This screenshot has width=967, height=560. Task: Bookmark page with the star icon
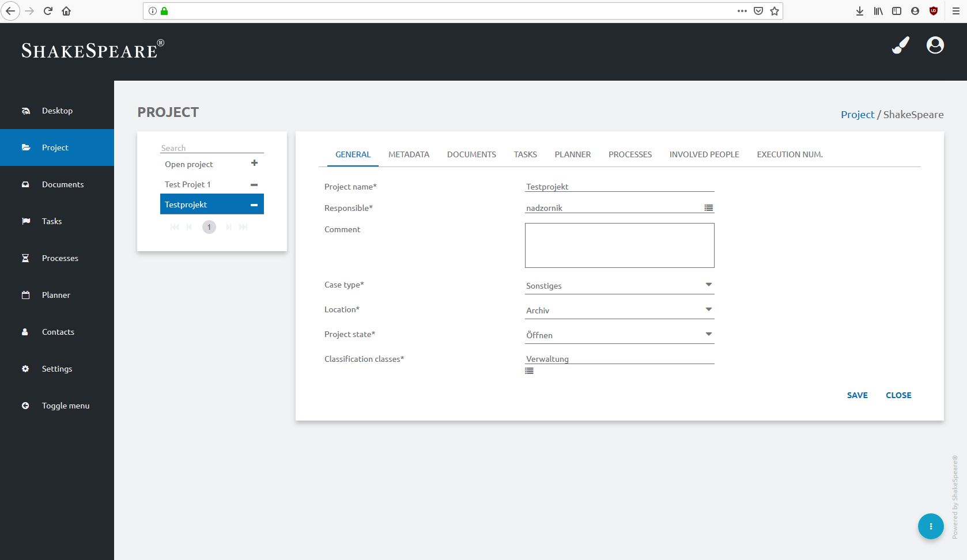(775, 11)
